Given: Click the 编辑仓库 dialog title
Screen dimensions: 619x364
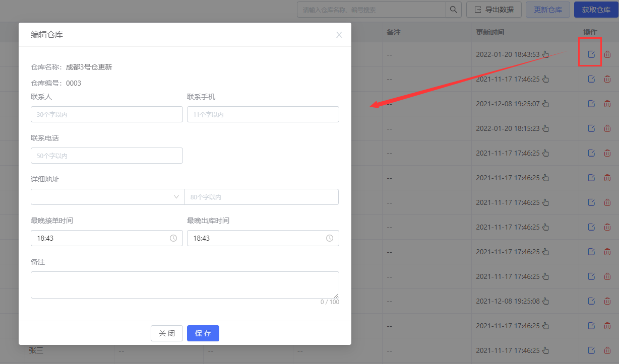Looking at the screenshot, I should (x=47, y=35).
